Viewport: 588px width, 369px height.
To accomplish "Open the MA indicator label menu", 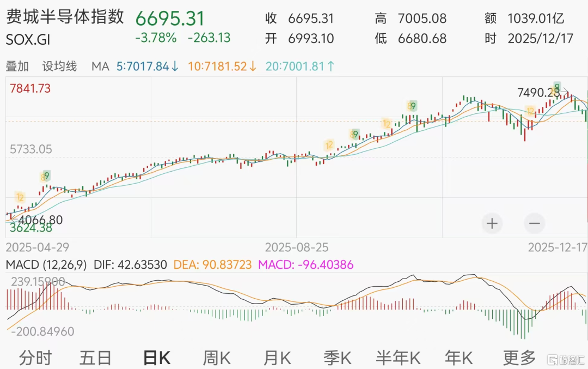I will tap(100, 66).
